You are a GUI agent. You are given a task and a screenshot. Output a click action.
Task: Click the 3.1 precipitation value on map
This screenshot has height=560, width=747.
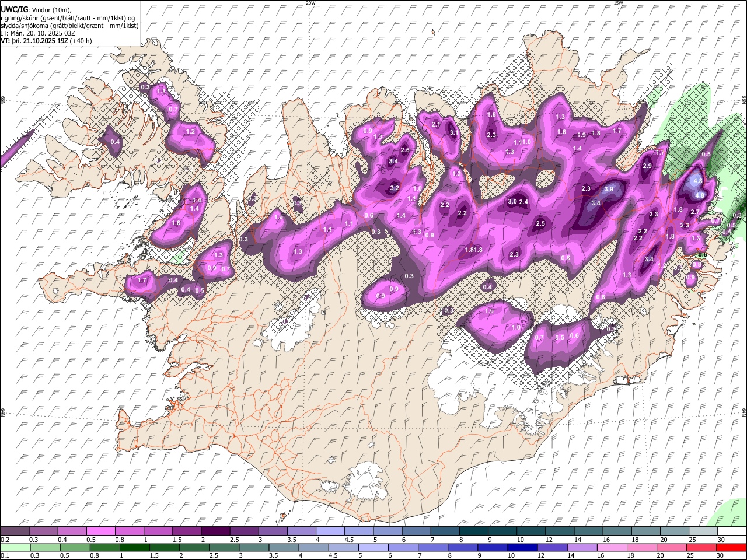pos(453,132)
